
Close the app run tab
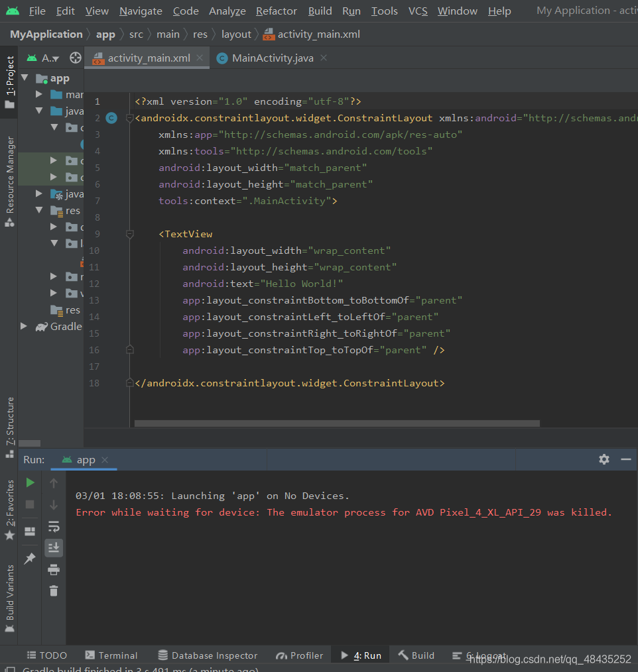tap(105, 460)
